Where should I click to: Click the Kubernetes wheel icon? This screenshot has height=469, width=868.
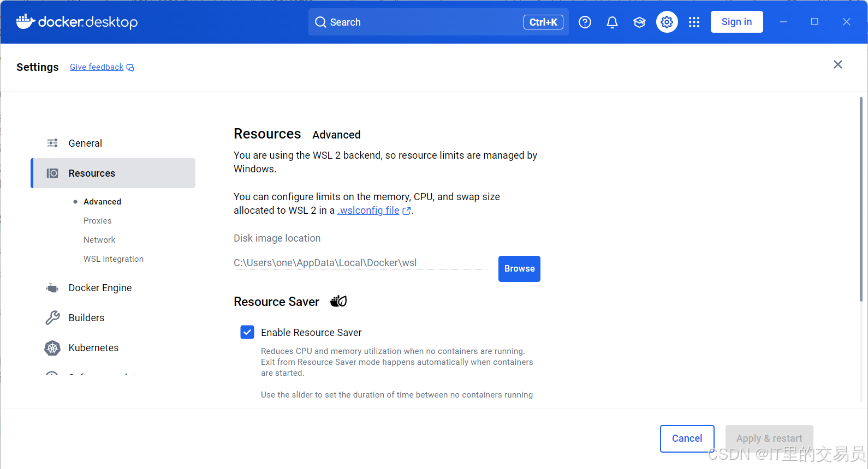[x=52, y=348]
